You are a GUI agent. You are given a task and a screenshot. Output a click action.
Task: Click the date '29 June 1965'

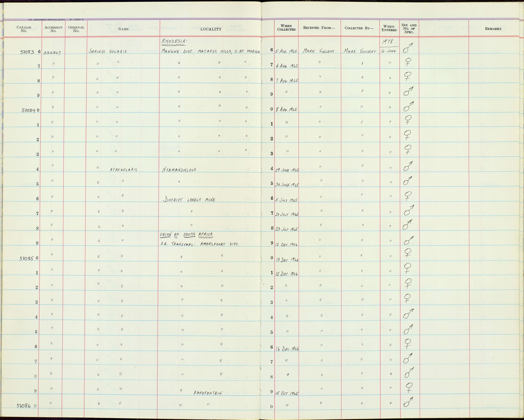287,170
